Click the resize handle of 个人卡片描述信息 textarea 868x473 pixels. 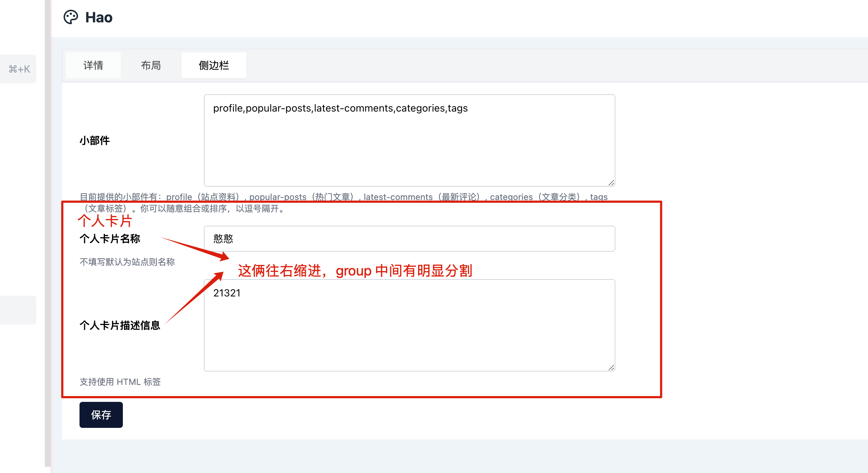pos(611,367)
